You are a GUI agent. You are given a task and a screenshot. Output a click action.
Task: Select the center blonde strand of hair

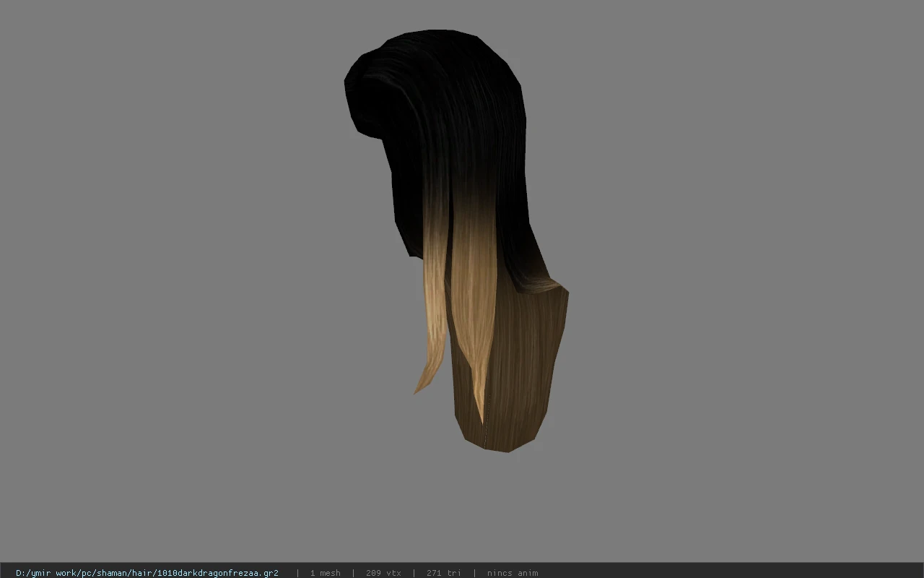pyautogui.click(x=473, y=303)
